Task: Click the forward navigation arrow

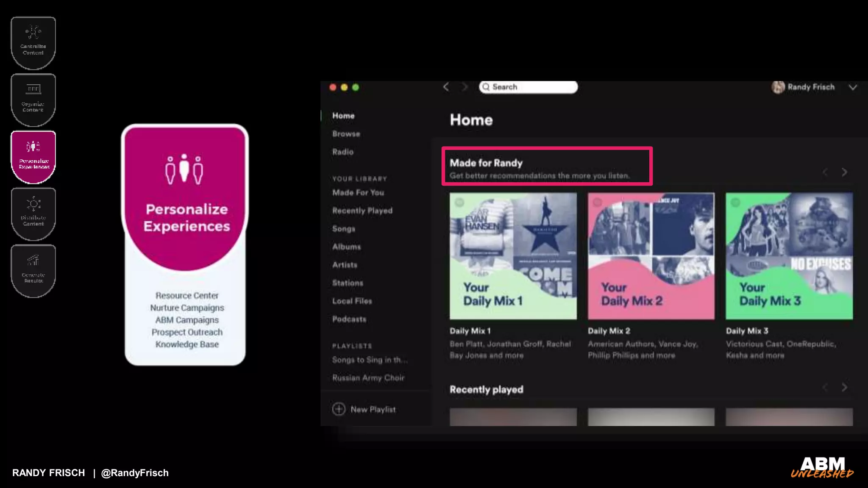Action: click(x=465, y=87)
